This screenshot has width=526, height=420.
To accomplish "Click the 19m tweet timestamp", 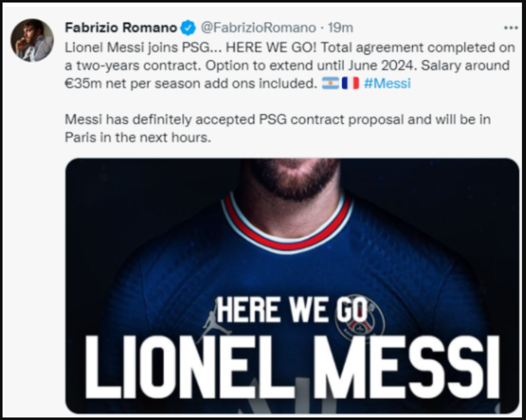I will tap(341, 28).
